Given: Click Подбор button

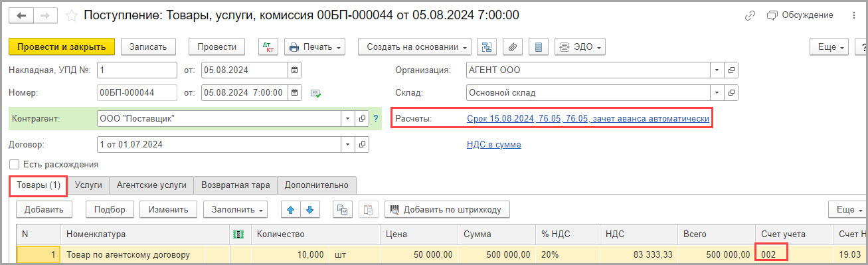Looking at the screenshot, I should 110,209.
